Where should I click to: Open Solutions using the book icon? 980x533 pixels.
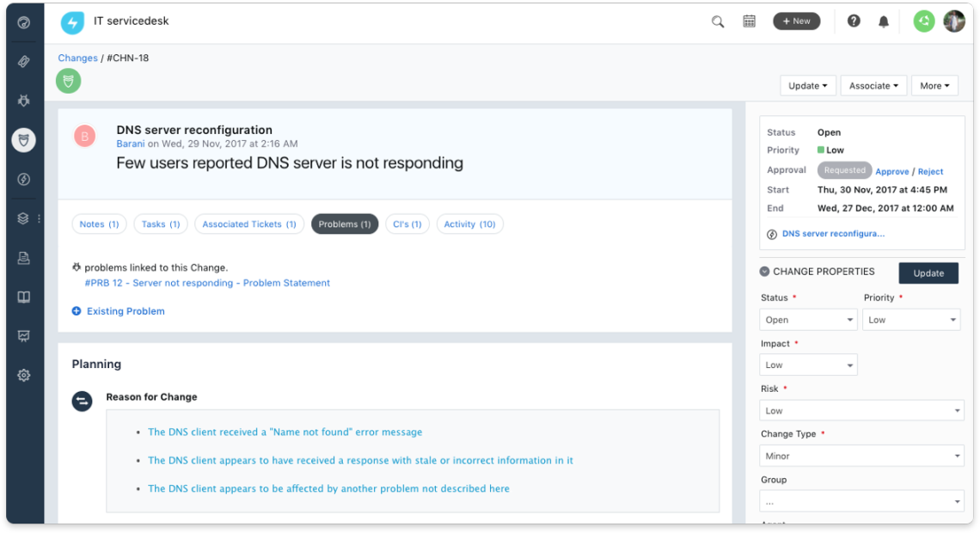[23, 297]
